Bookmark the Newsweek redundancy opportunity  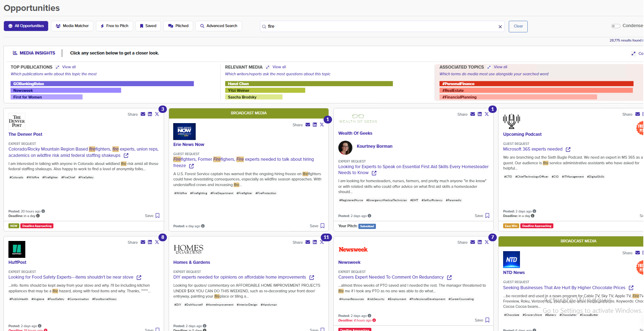[487, 320]
